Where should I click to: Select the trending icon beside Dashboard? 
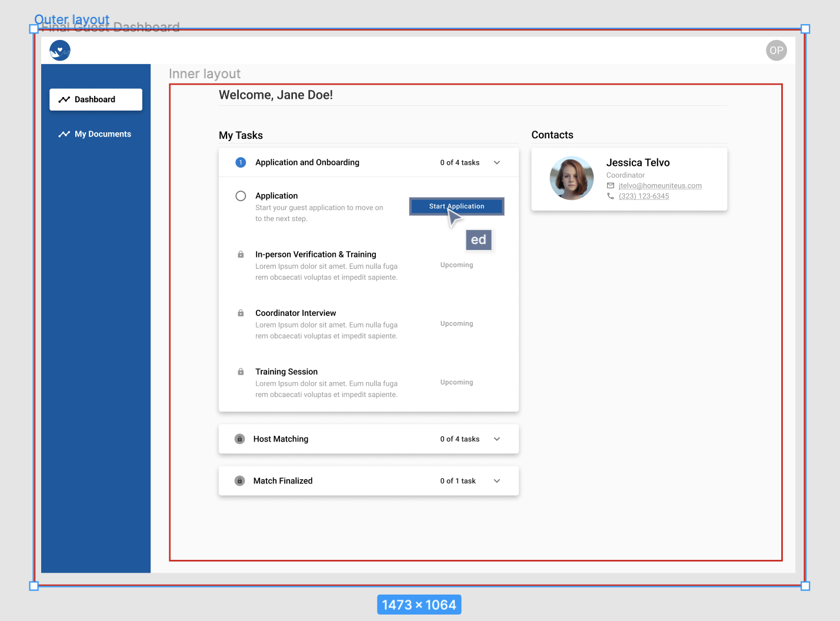coord(64,99)
